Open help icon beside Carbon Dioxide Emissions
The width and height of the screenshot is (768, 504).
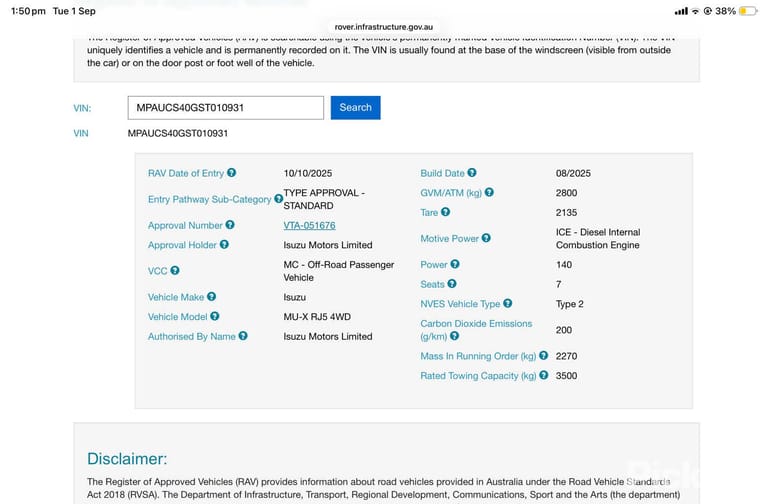click(x=455, y=336)
